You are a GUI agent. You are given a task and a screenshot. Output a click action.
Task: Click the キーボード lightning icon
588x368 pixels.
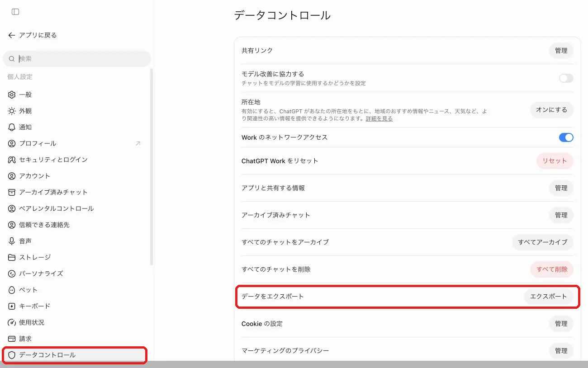click(12, 307)
